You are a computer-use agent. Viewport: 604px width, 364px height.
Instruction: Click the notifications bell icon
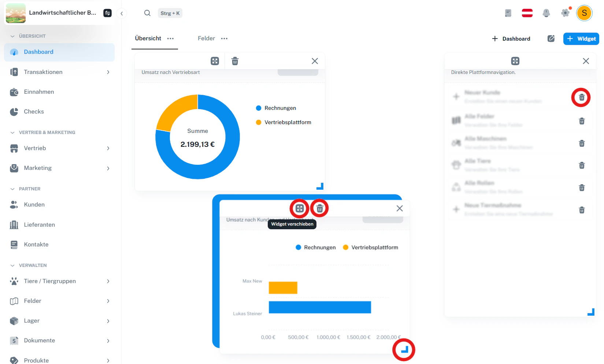pyautogui.click(x=546, y=13)
